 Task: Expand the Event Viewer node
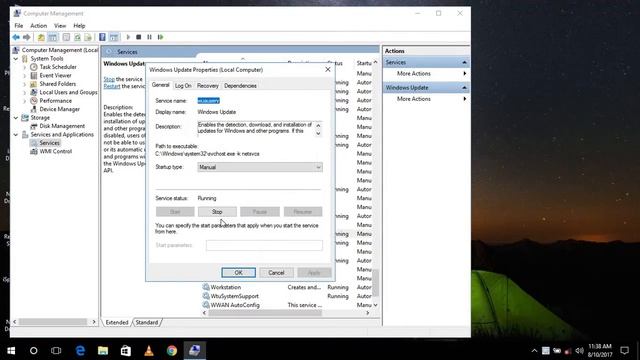point(24,76)
